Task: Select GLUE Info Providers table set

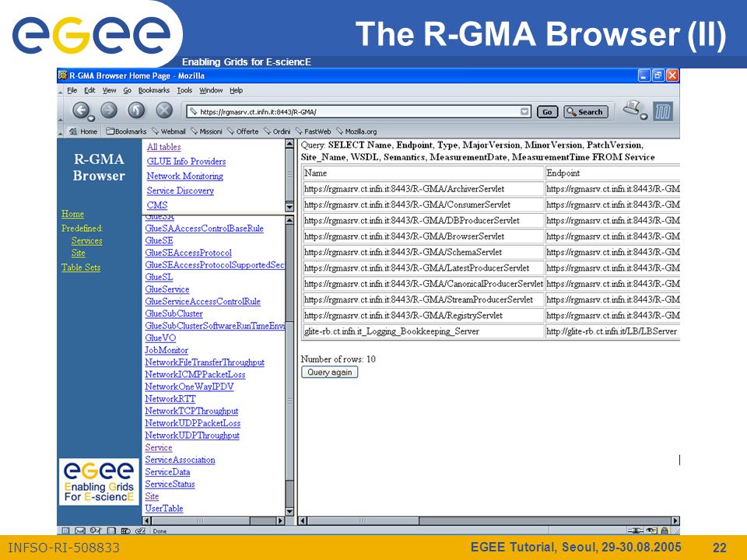Action: click(x=186, y=162)
